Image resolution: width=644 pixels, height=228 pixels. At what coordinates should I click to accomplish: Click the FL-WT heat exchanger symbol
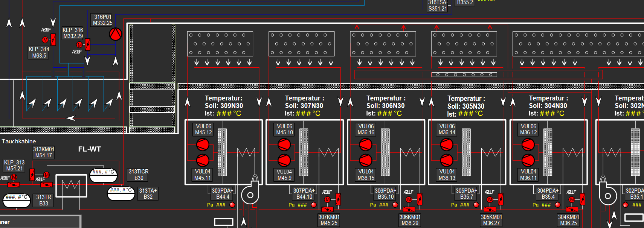point(71,186)
